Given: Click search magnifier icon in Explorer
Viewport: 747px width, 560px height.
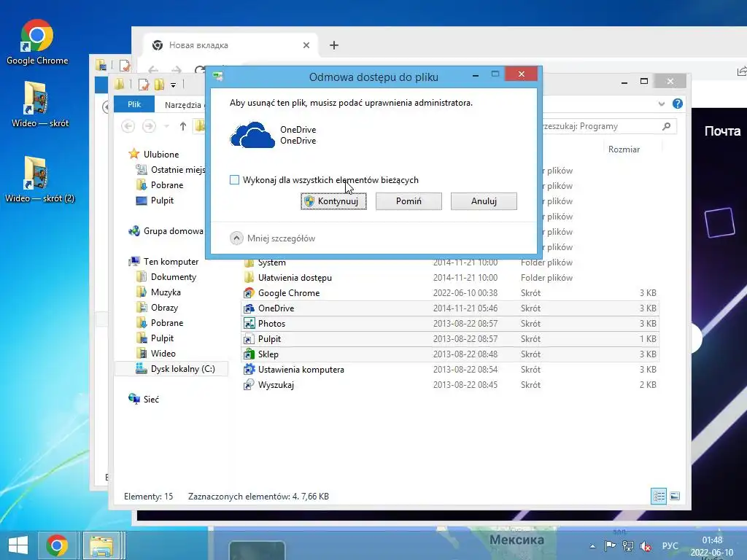Looking at the screenshot, I should (x=667, y=126).
